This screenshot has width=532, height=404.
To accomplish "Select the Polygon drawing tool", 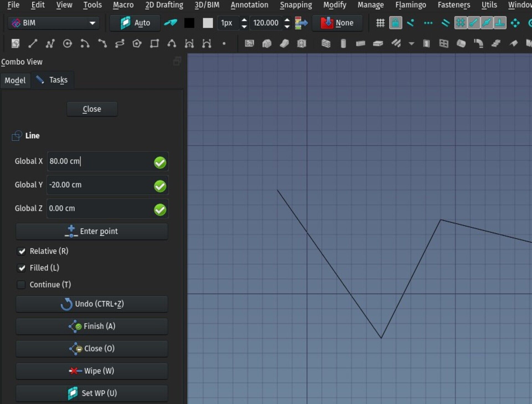I will point(137,44).
